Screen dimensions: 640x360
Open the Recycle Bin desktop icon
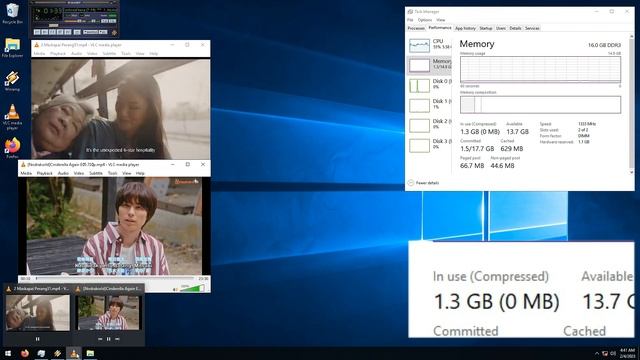click(x=12, y=13)
